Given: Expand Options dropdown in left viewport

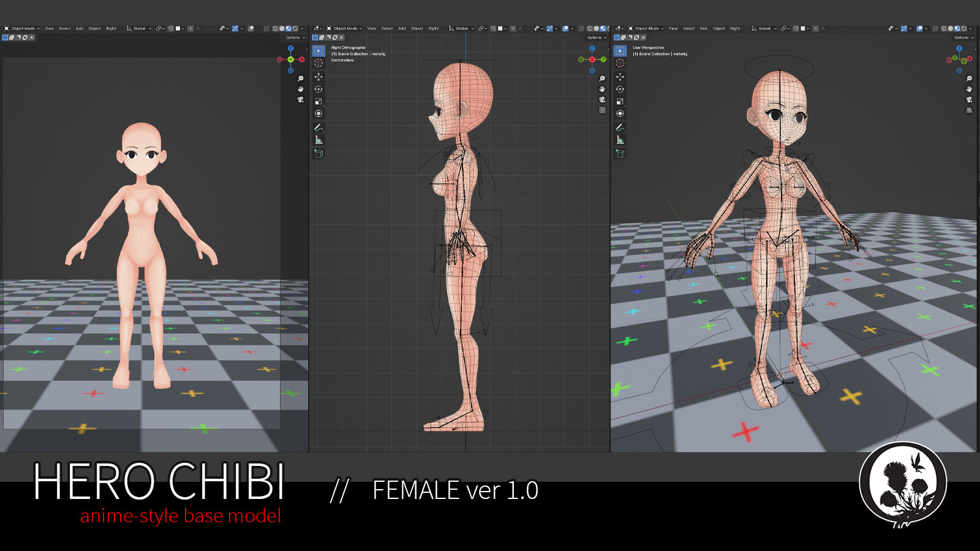Looking at the screenshot, I should 295,37.
